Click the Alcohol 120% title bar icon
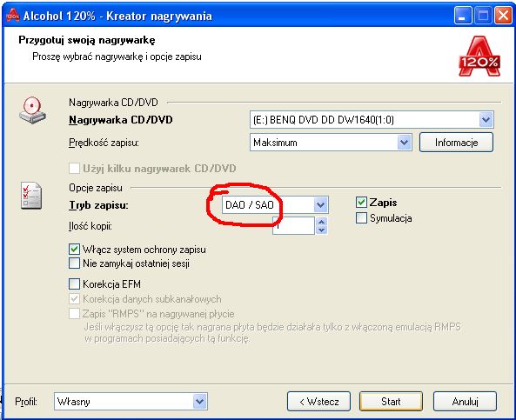 coord(13,15)
